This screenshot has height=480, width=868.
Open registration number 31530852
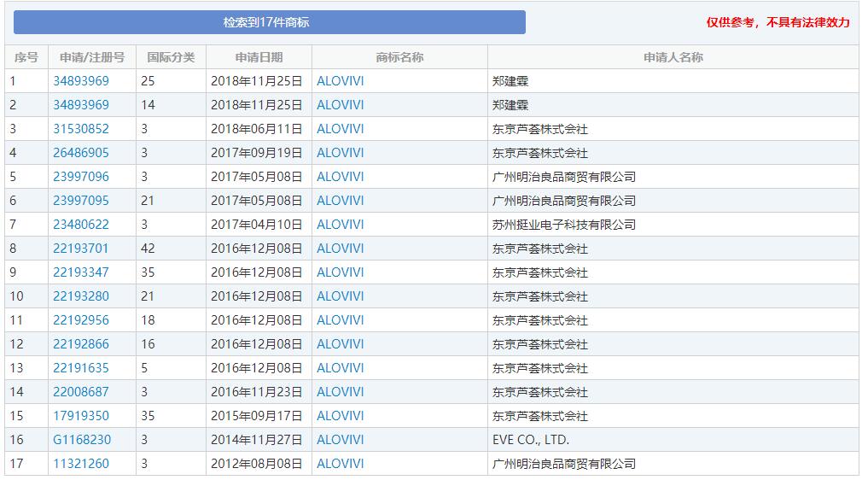[x=81, y=129]
